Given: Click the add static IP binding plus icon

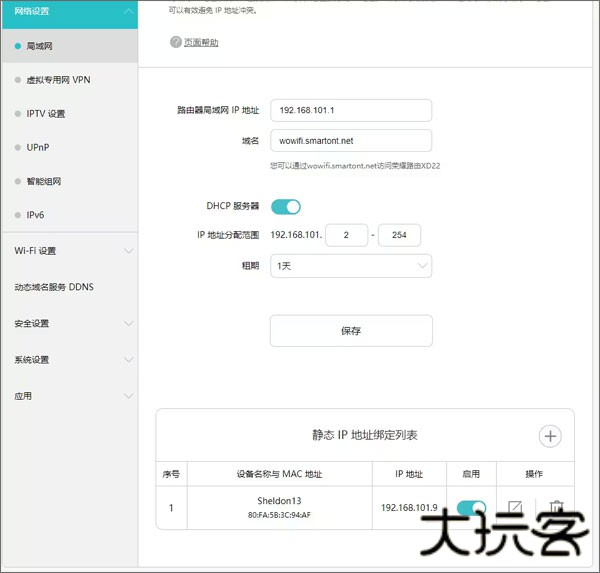Looking at the screenshot, I should (550, 436).
